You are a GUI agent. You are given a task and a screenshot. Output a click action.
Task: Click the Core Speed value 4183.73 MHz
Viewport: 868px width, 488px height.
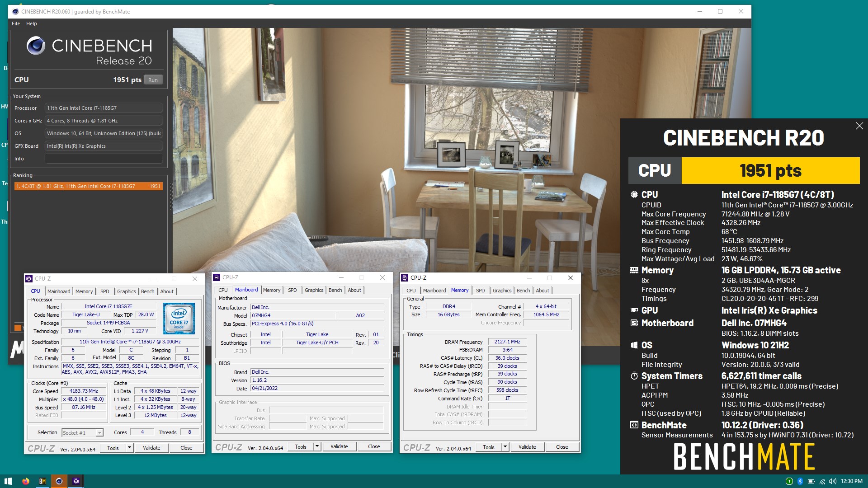click(84, 391)
